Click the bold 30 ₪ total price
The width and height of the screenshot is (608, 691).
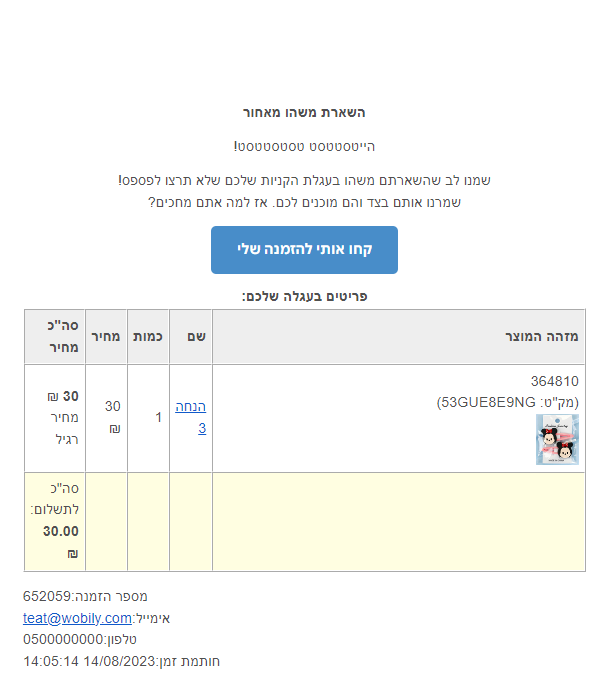[63, 396]
